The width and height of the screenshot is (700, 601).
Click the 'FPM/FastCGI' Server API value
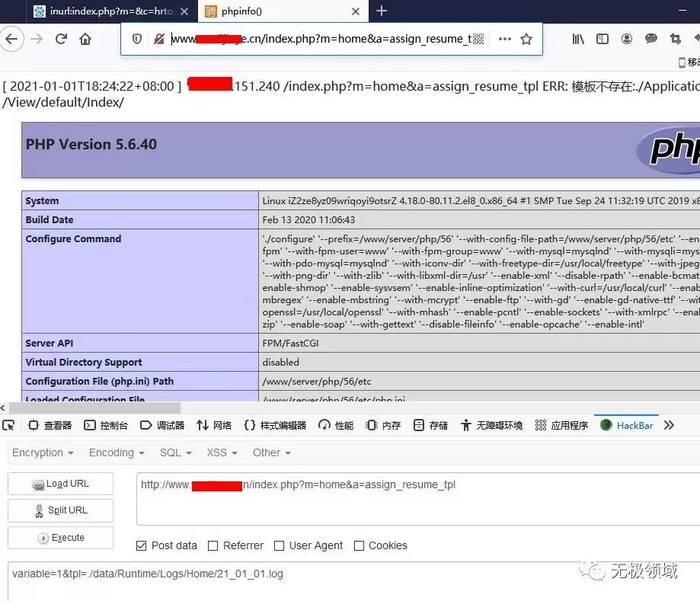pyautogui.click(x=291, y=344)
